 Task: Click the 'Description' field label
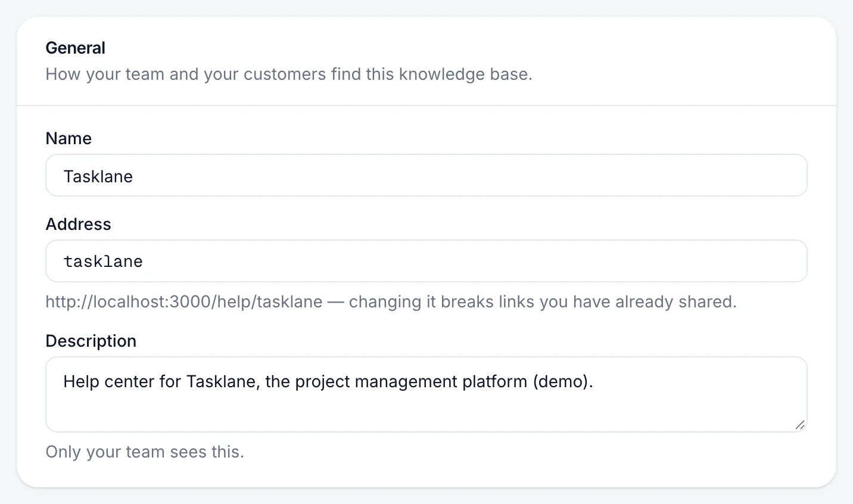pos(91,341)
